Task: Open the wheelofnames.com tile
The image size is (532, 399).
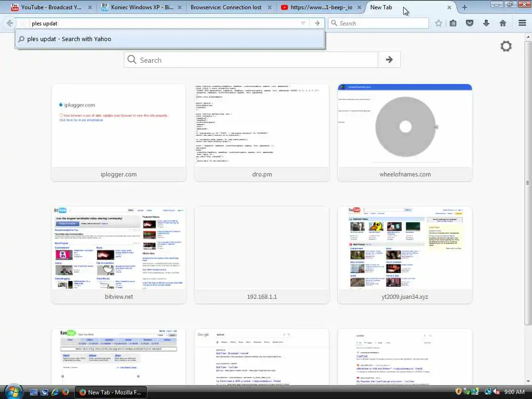Action: click(x=405, y=133)
